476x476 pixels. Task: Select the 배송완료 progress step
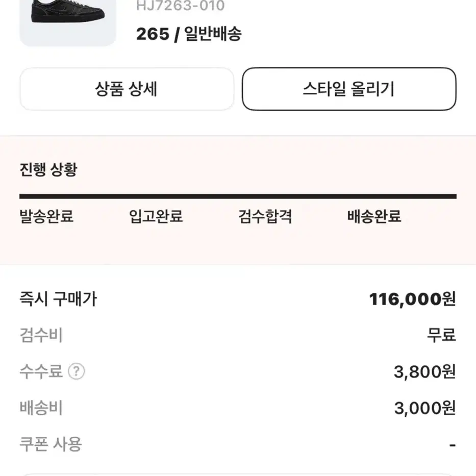click(374, 216)
